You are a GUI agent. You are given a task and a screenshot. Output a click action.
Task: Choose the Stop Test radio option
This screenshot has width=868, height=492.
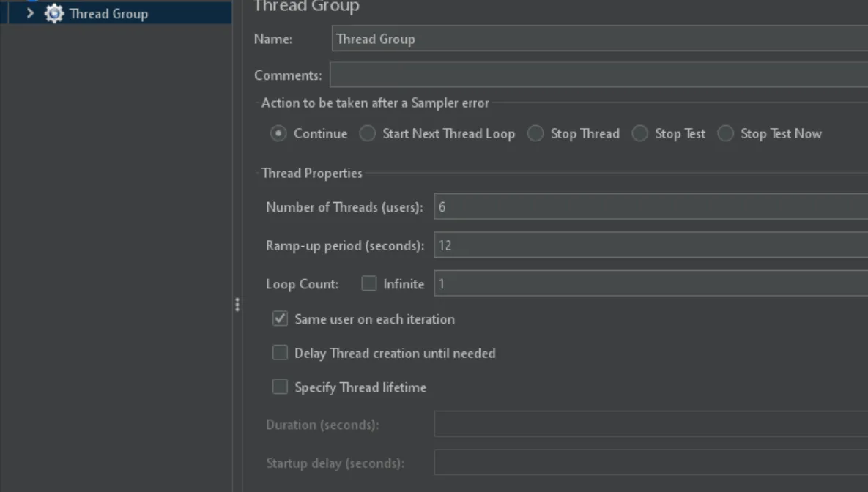pos(640,133)
